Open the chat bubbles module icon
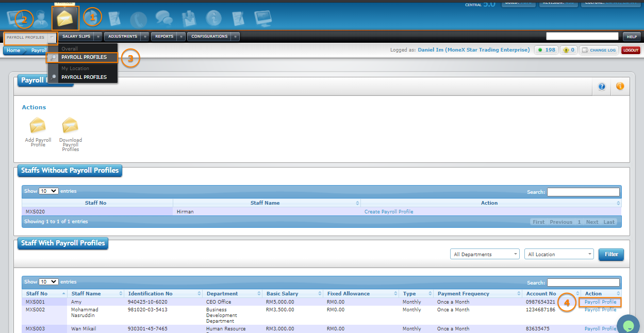This screenshot has width=644, height=333. [x=164, y=19]
